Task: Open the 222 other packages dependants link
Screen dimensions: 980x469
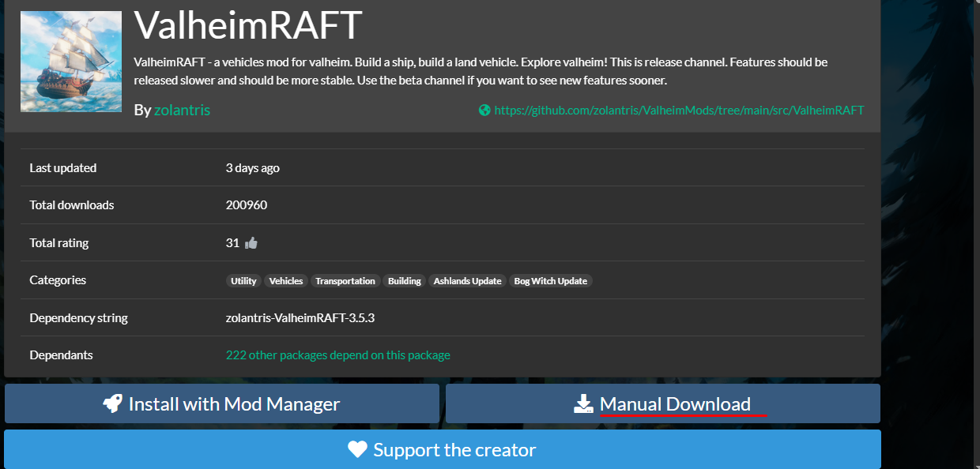Action: click(338, 355)
